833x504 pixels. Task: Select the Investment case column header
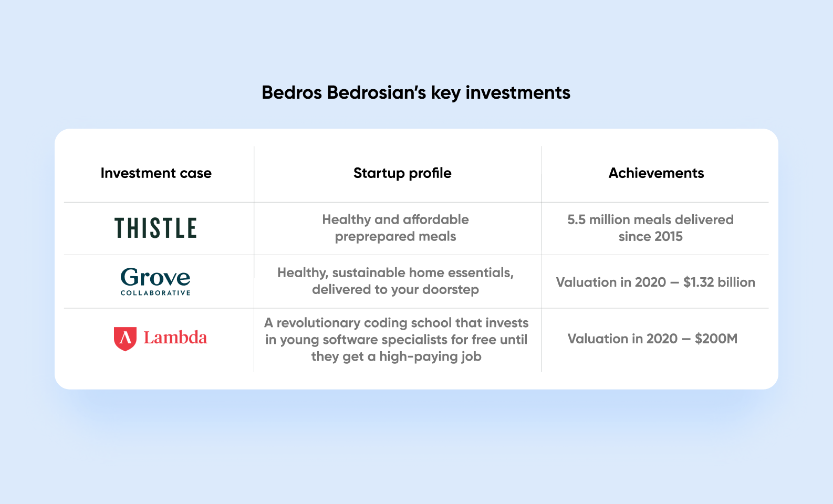pyautogui.click(x=156, y=173)
